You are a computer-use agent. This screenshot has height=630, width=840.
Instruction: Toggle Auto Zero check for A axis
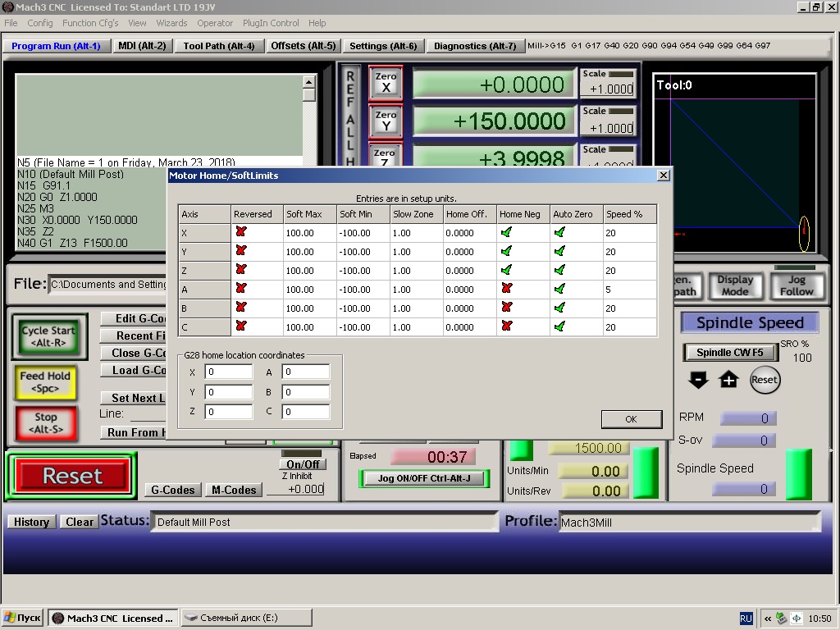[x=559, y=288]
